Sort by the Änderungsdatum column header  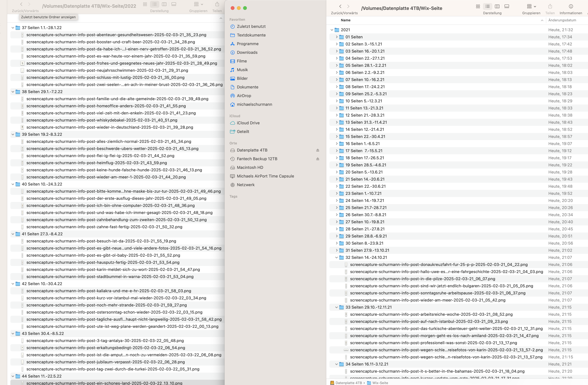(562, 20)
